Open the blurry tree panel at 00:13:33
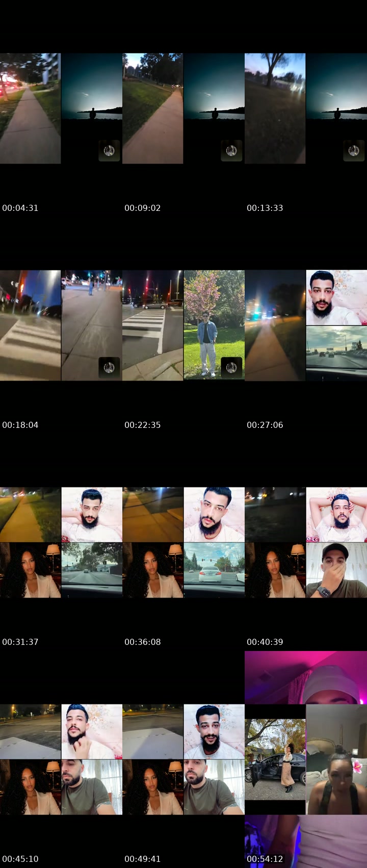The image size is (367, 868). tap(275, 108)
